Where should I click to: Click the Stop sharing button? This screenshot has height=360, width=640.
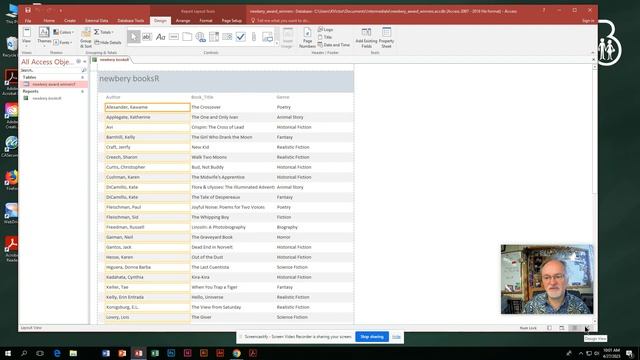coord(372,337)
